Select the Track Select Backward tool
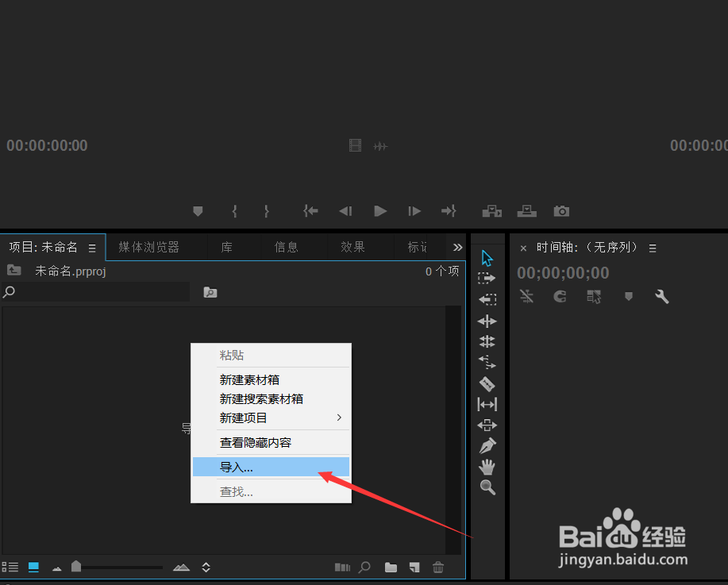This screenshot has width=728, height=585. point(487,299)
